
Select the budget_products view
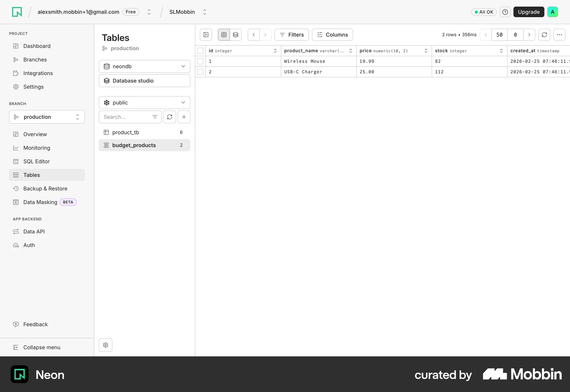click(145, 145)
